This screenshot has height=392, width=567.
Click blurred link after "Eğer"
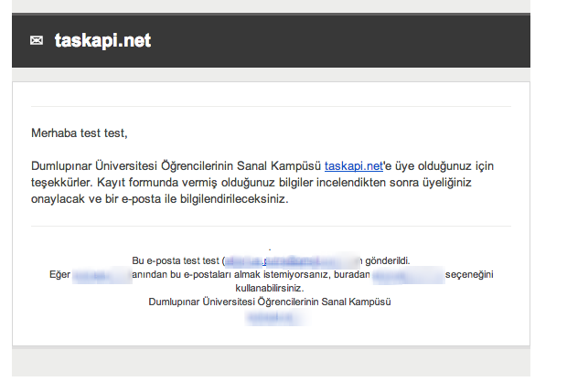click(x=102, y=275)
